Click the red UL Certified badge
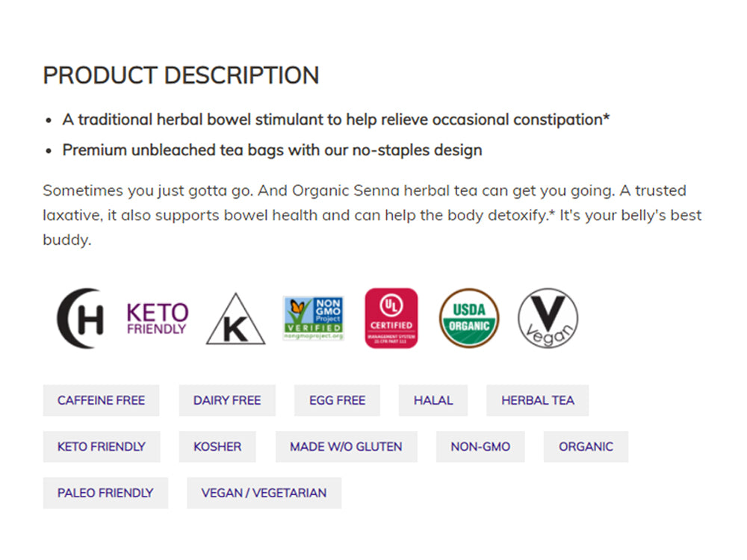This screenshot has height=560, width=747. tap(391, 318)
